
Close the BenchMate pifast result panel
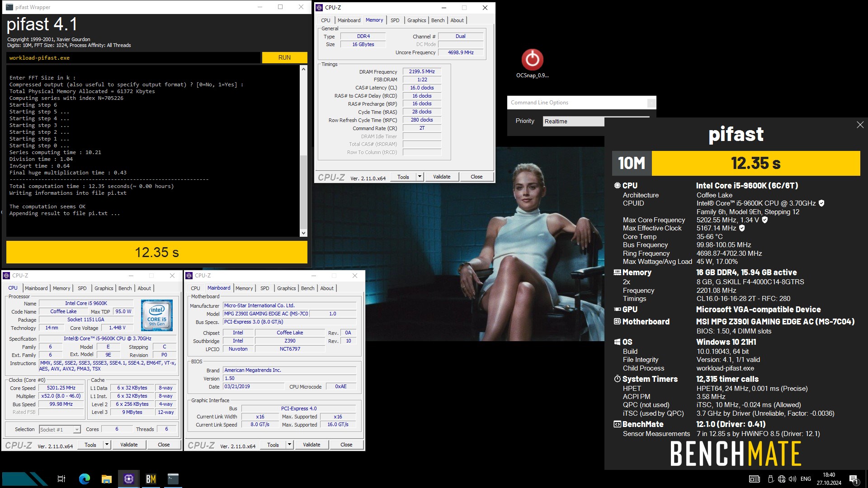click(860, 125)
